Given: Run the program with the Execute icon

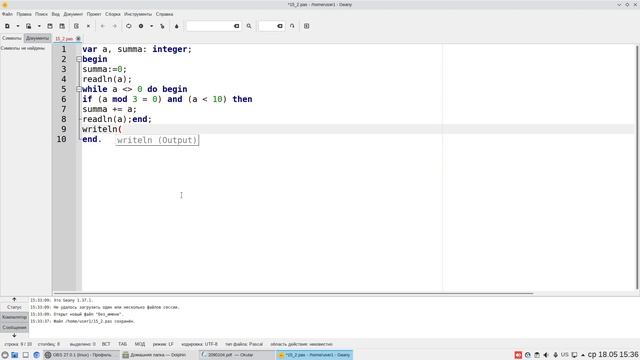Looking at the screenshot, I should 162,26.
